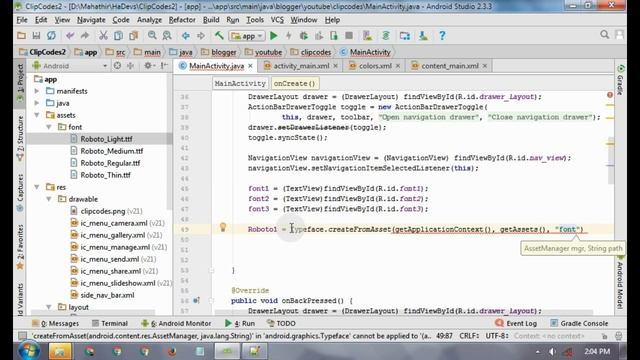Screen dimensions: 640x360
Task: Expand the java folder
Action: click(37, 103)
